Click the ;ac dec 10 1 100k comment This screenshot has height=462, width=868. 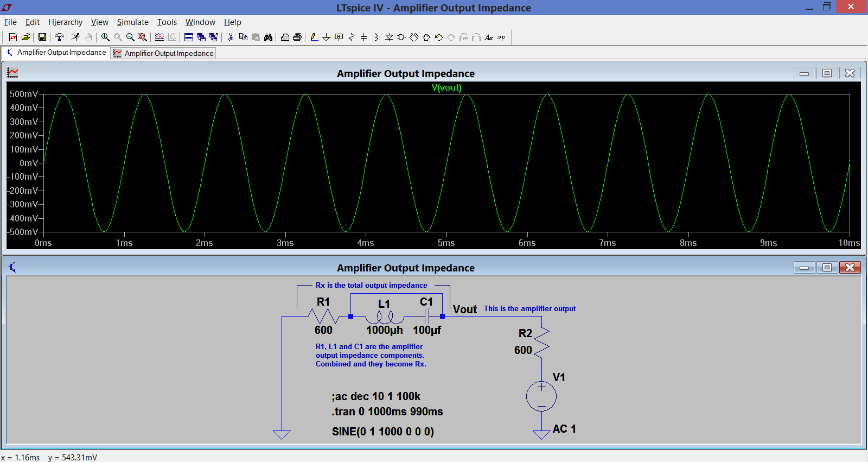click(376, 396)
